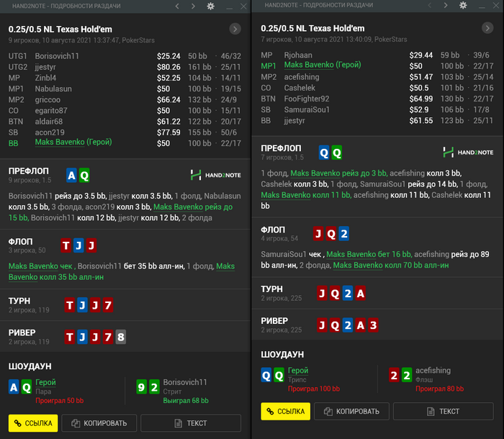Image resolution: width=504 pixels, height=439 pixels.
Task: Select player Rjohaan in right window
Action: [298, 55]
